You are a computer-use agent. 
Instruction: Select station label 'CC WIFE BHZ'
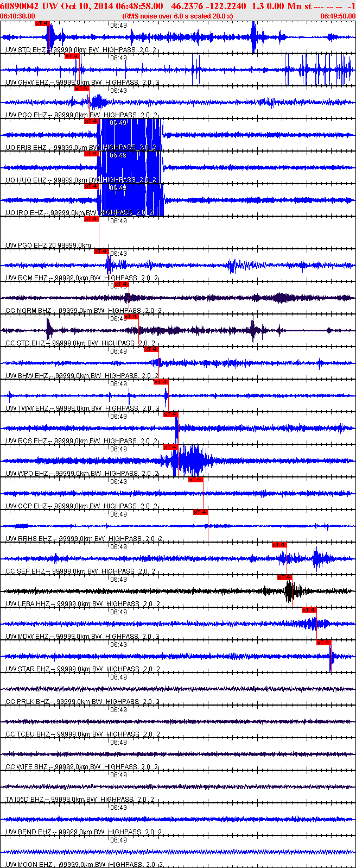tap(27, 767)
